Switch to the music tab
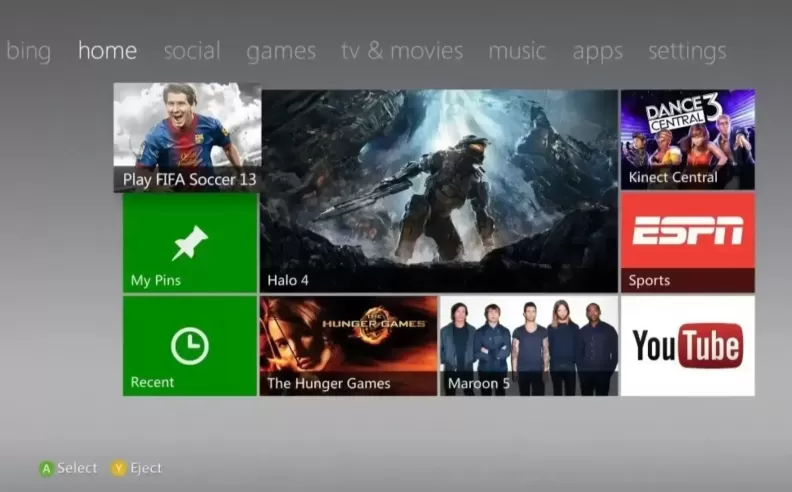The width and height of the screenshot is (792, 492). tap(517, 51)
